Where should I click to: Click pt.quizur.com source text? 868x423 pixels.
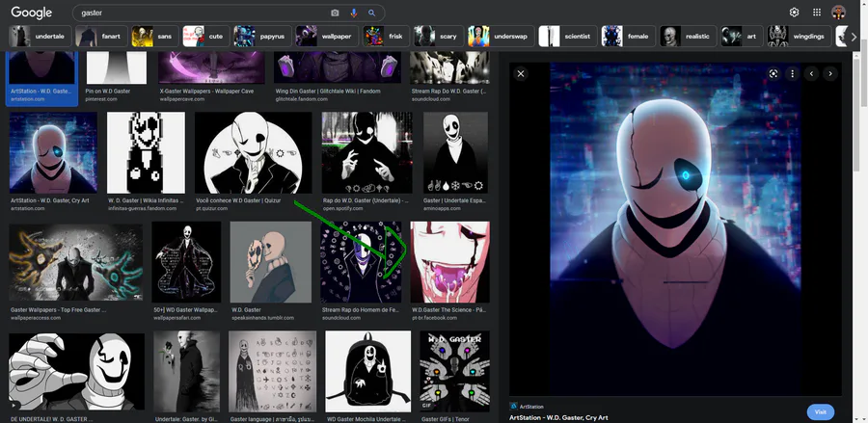click(x=212, y=208)
